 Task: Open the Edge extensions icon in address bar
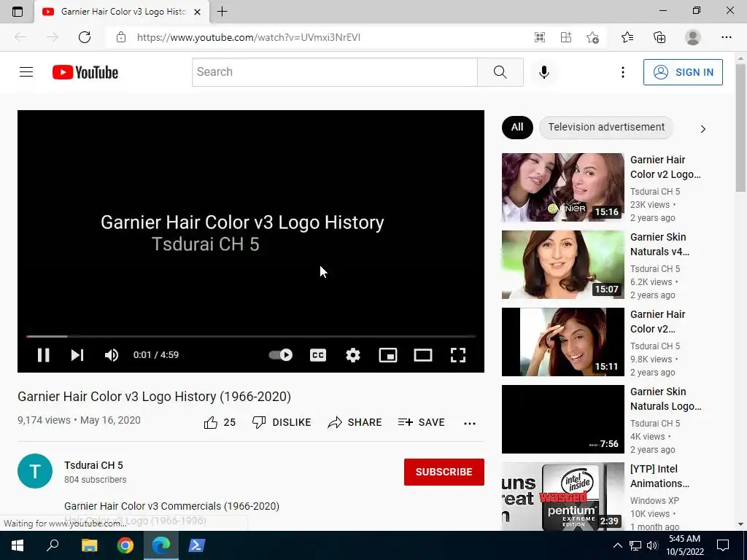[x=566, y=37]
